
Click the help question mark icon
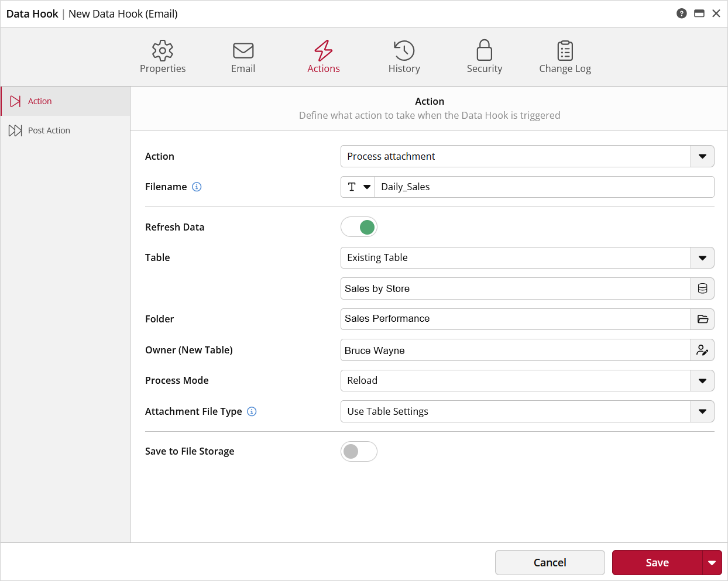click(682, 13)
